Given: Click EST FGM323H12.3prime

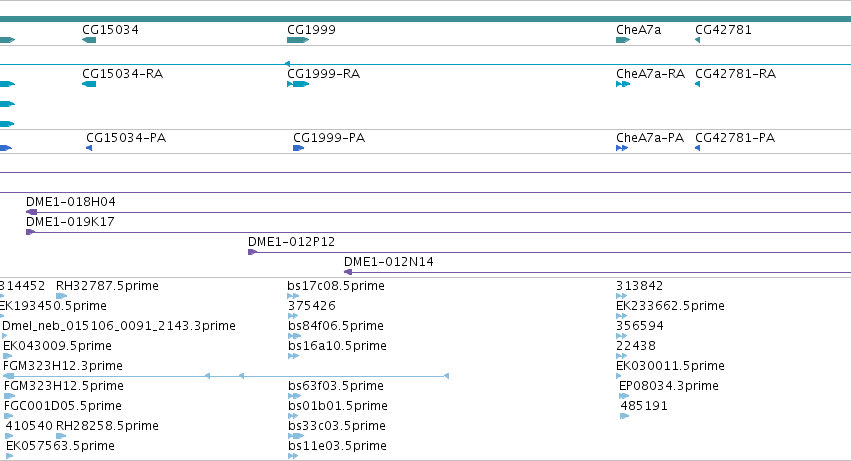Looking at the screenshot, I should coord(63,367).
